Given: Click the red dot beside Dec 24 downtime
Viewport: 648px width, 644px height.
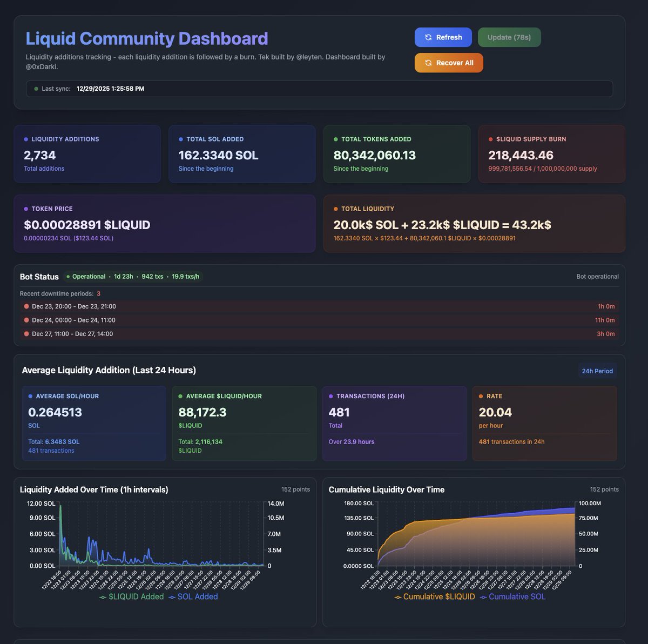Looking at the screenshot, I should tap(27, 320).
